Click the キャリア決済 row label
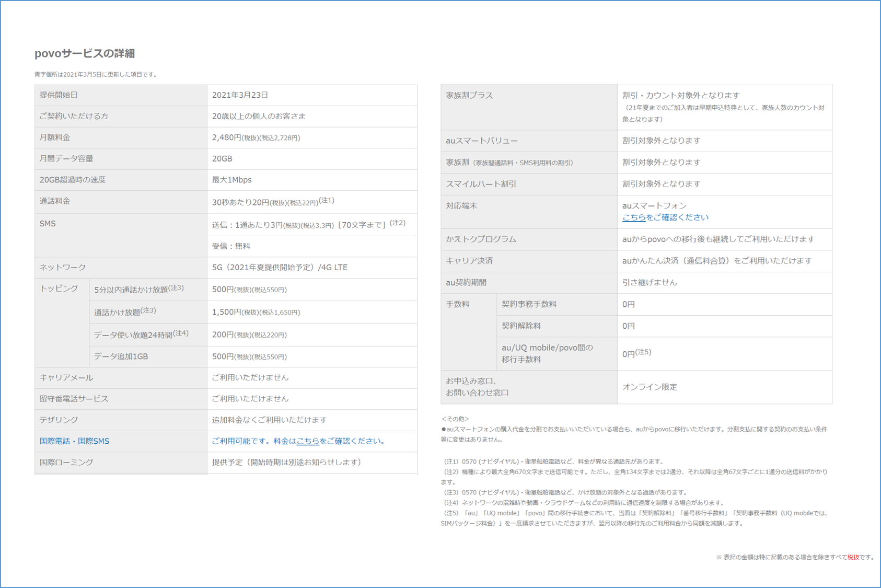 [x=469, y=261]
